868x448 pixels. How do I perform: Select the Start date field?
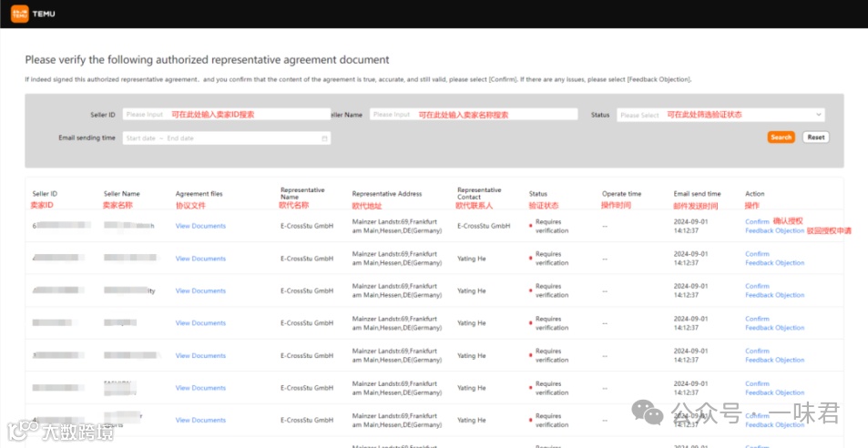click(140, 138)
